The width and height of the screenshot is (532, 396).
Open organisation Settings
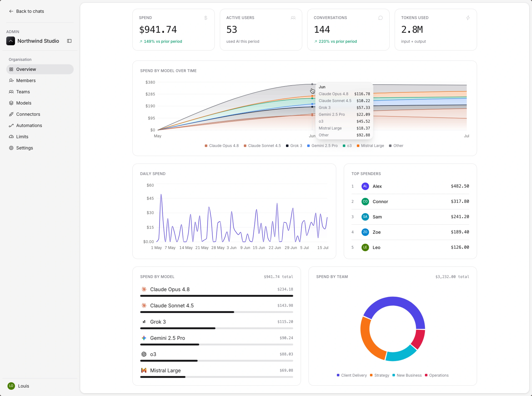(40, 148)
